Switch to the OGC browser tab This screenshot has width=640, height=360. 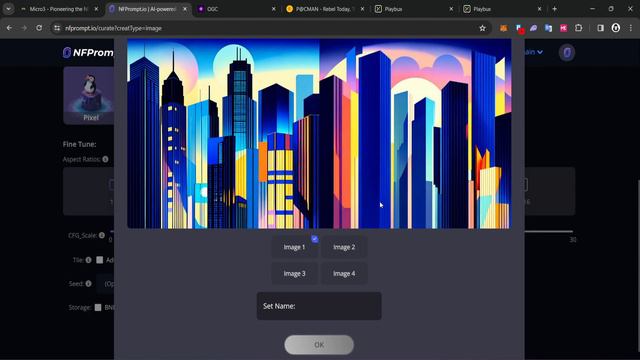click(x=237, y=9)
